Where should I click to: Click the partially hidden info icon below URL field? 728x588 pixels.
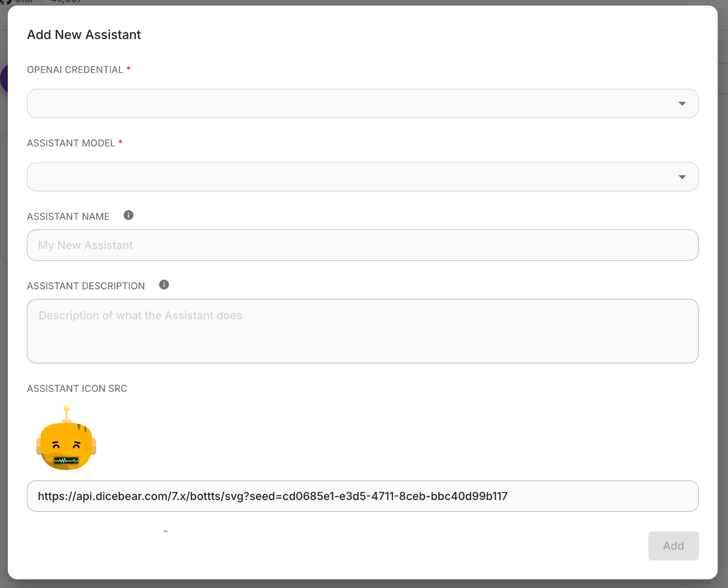point(165,531)
